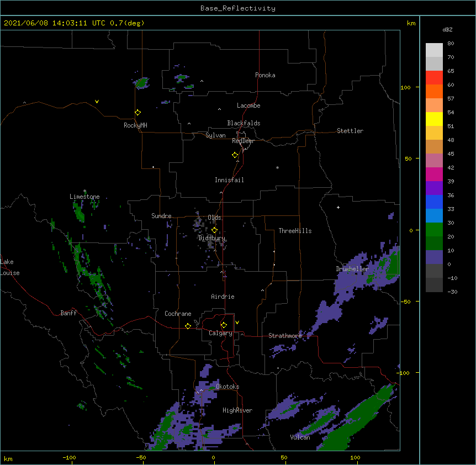
Task: Pick the orange 60–57 dBZ legend swatch
Action: coord(434,91)
